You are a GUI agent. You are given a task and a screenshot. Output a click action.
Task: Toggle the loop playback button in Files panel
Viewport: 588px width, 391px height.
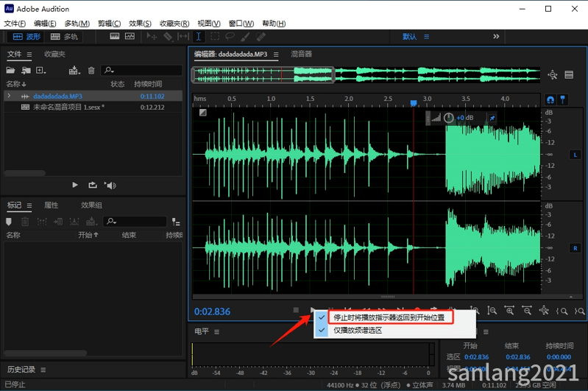(x=93, y=185)
